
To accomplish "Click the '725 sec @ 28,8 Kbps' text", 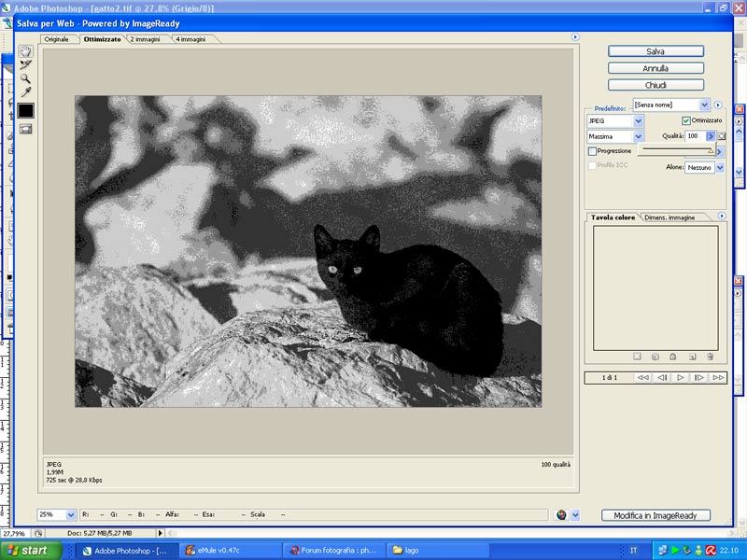I will click(x=74, y=480).
